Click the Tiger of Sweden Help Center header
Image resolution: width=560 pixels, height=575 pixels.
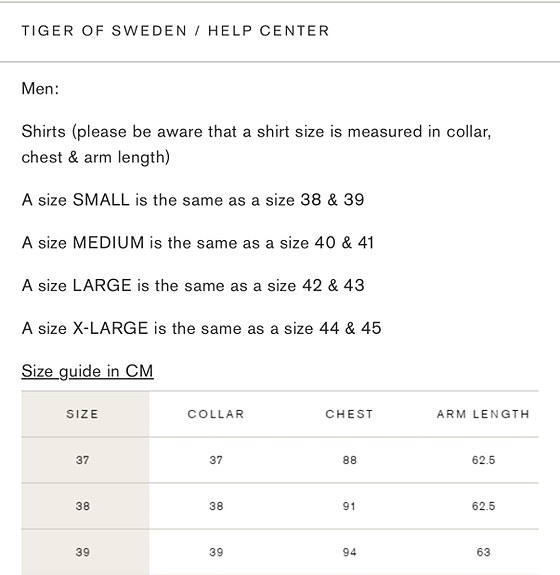[175, 31]
